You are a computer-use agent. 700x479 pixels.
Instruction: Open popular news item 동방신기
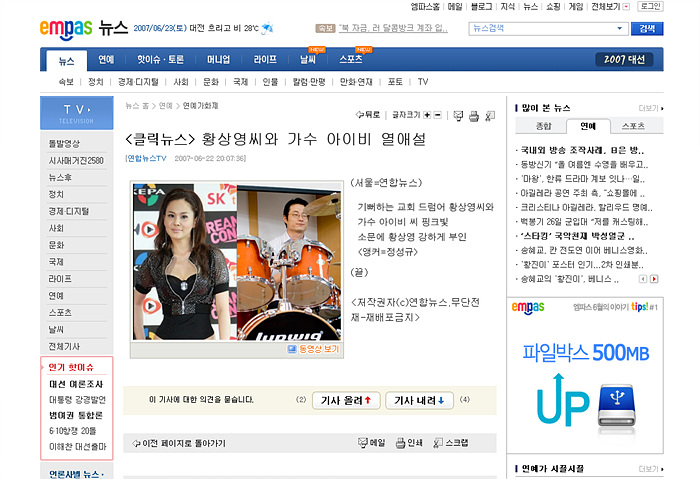click(x=584, y=164)
